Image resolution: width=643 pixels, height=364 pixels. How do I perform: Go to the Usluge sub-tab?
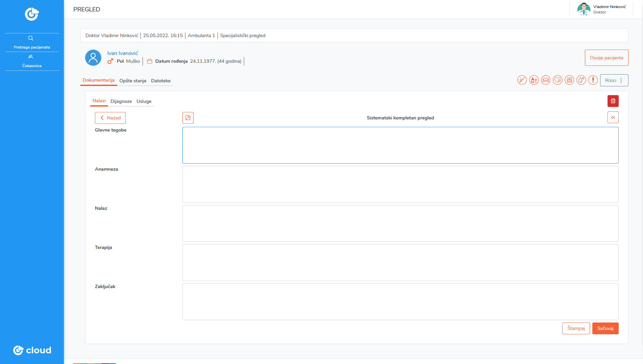144,101
